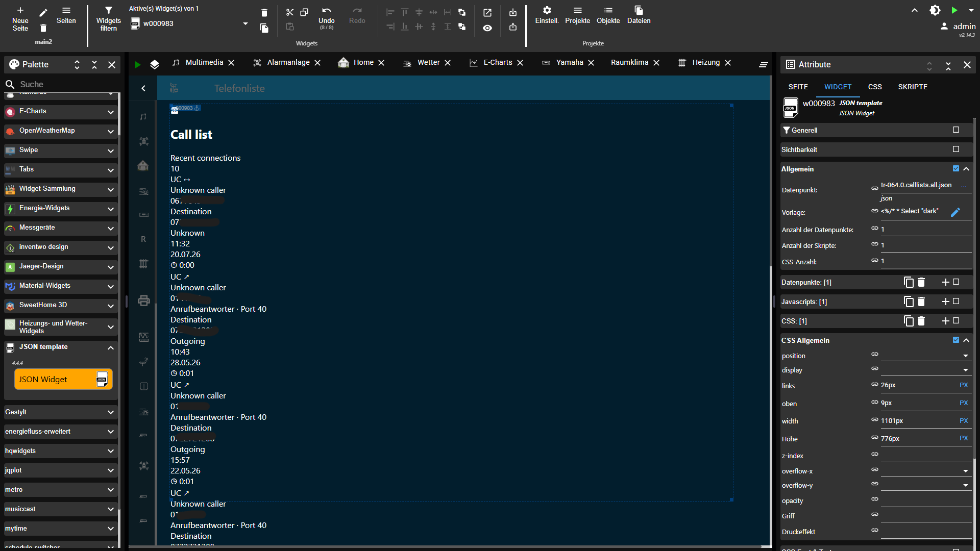The height and width of the screenshot is (551, 980).
Task: Click the admin user label
Action: (964, 27)
